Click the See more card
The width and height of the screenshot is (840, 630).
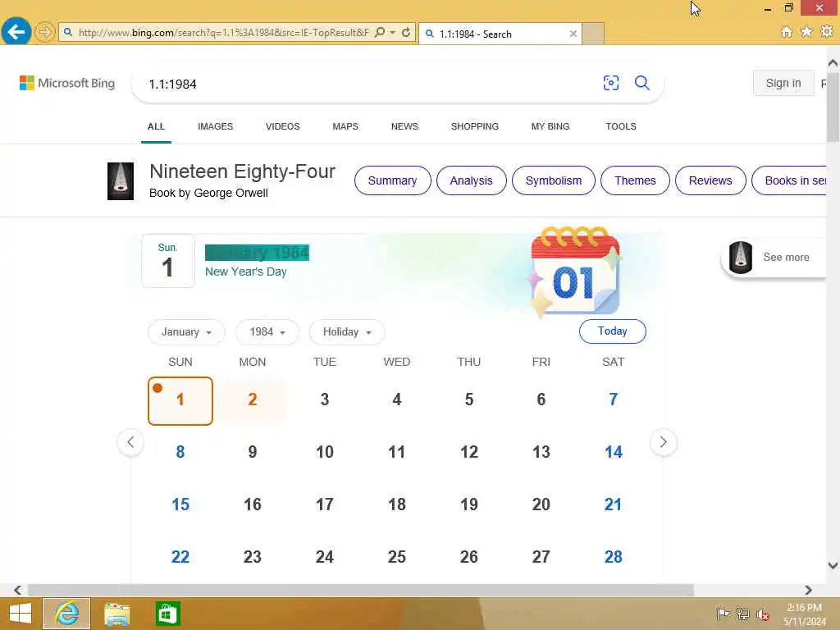pos(774,258)
